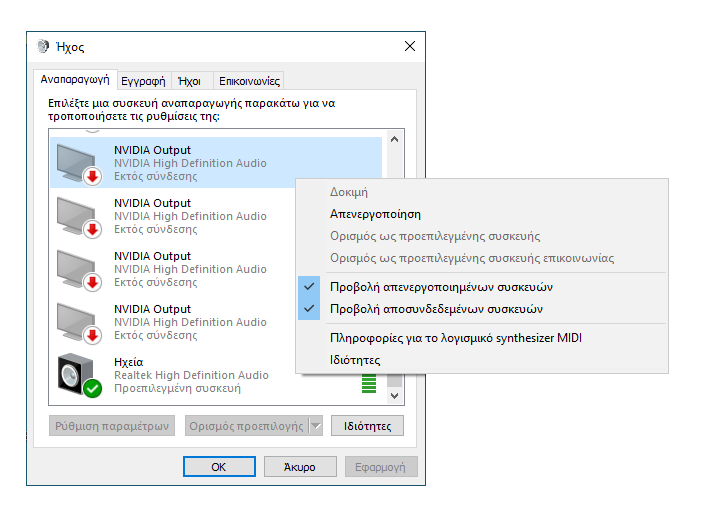The image size is (702, 515).
Task: Close the Ήχος dialog window
Action: [410, 46]
